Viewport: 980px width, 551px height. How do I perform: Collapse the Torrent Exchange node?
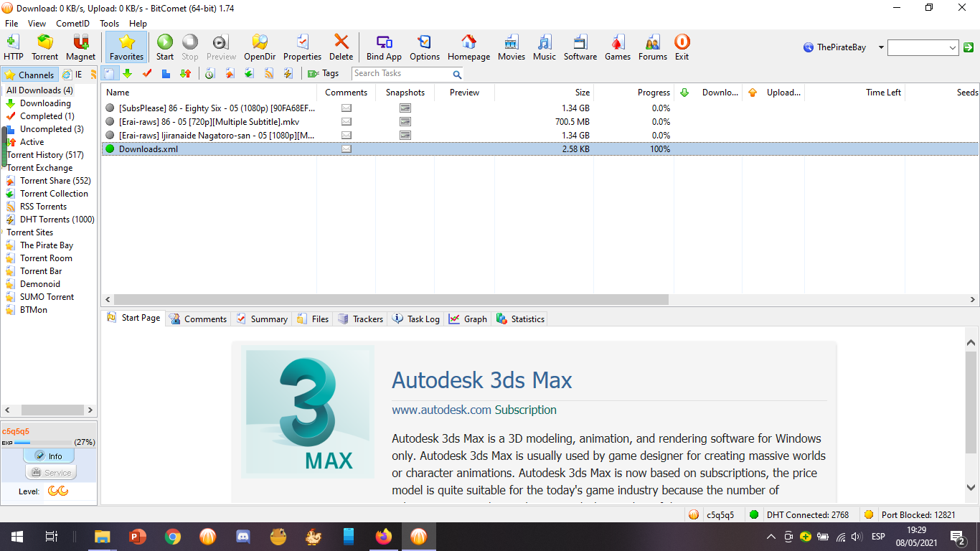click(x=4, y=168)
